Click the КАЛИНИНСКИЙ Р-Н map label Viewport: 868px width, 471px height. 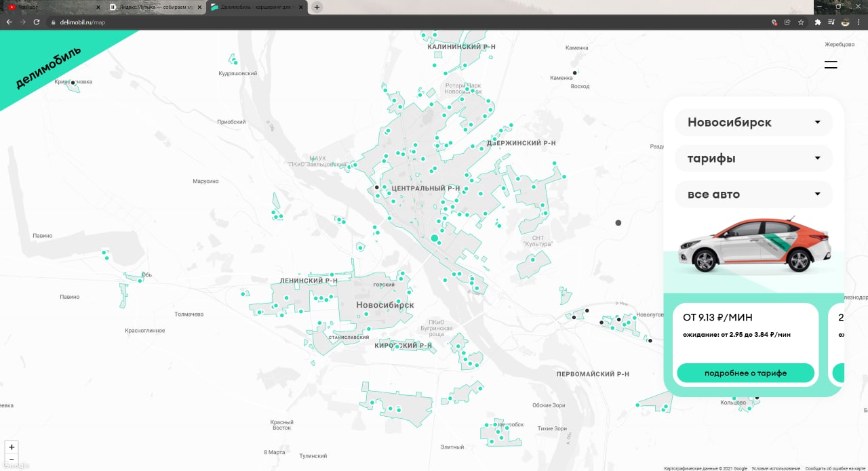[461, 46]
